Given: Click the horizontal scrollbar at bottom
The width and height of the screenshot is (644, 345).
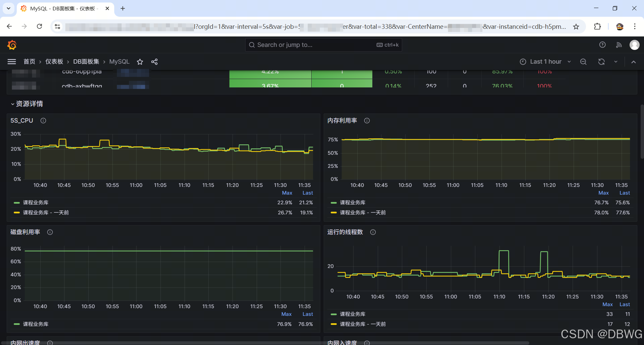Looking at the screenshot, I should pyautogui.click(x=265, y=343).
